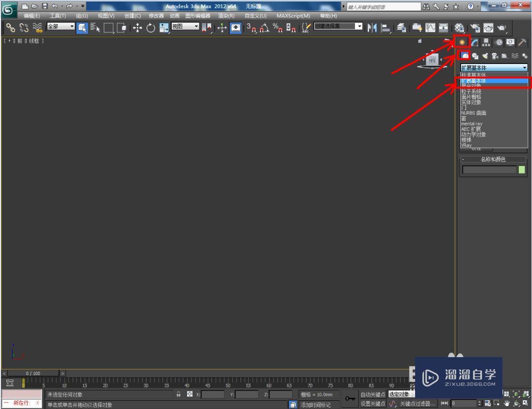This screenshot has width=532, height=409.
Task: Open the Select by Name dialog
Action: [96, 28]
